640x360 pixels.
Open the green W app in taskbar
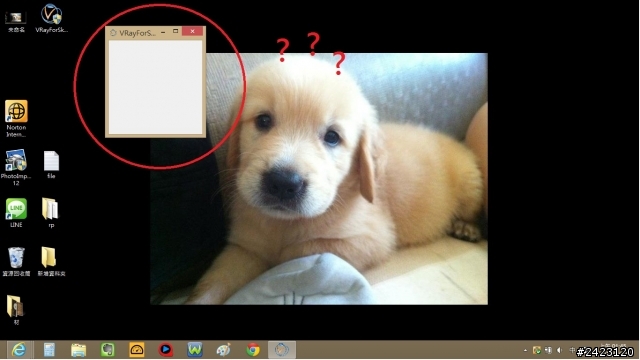point(195,350)
